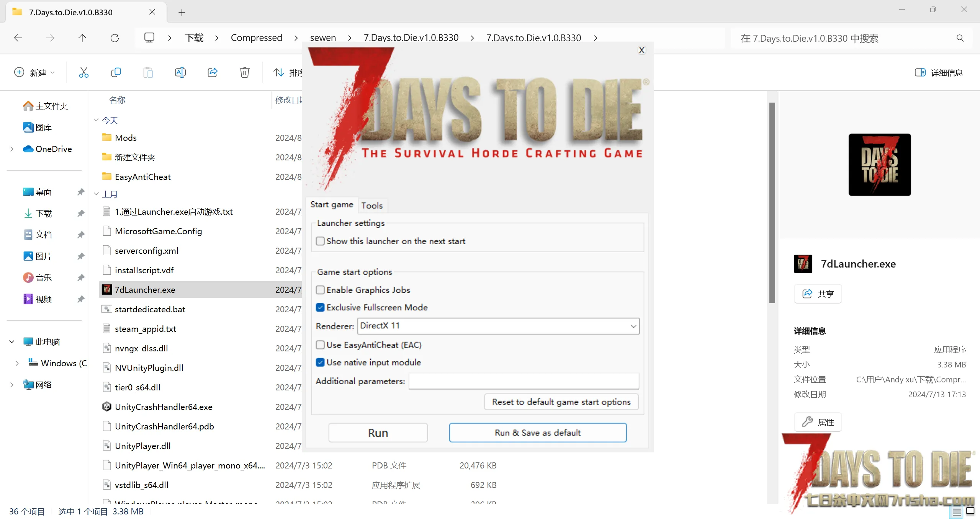
Task: Click 下载 in the breadcrumb path
Action: click(194, 38)
